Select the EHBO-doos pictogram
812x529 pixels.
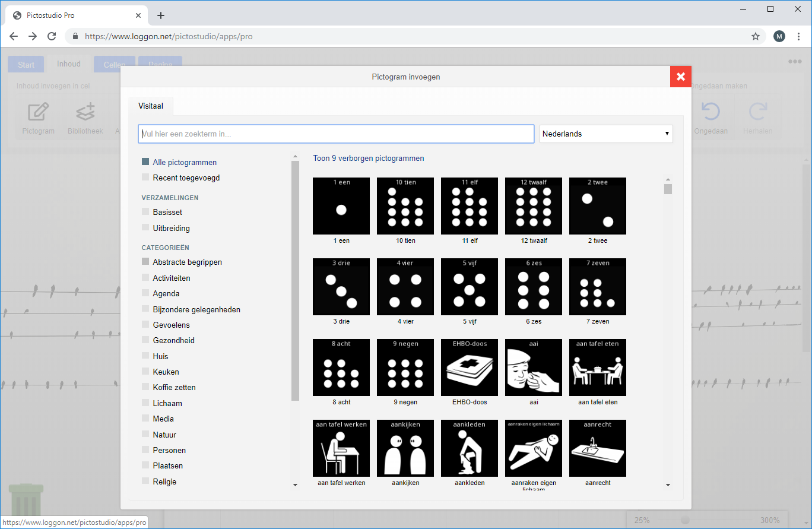coord(470,368)
